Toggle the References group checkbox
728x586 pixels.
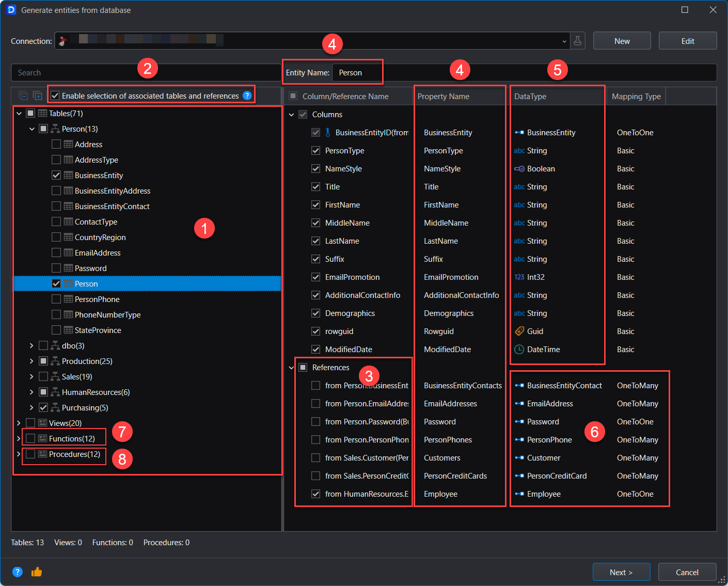point(303,367)
